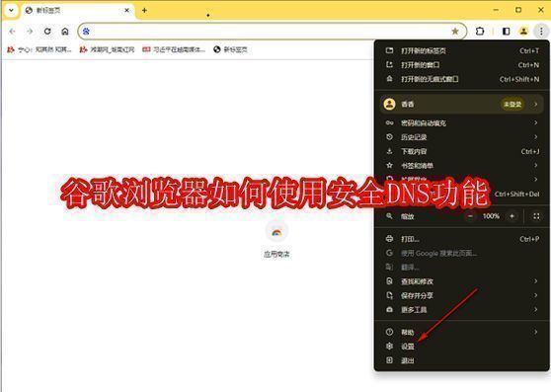The width and height of the screenshot is (551, 392).
Task: Expand 书签和清单 submenu
Action: 462,166
